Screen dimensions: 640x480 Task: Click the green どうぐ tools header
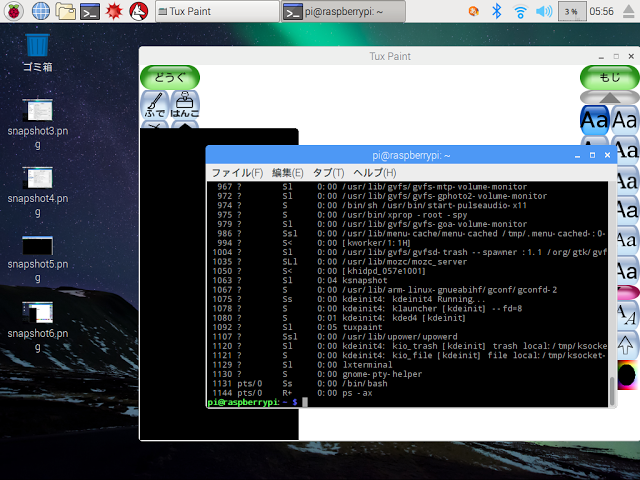[170, 77]
